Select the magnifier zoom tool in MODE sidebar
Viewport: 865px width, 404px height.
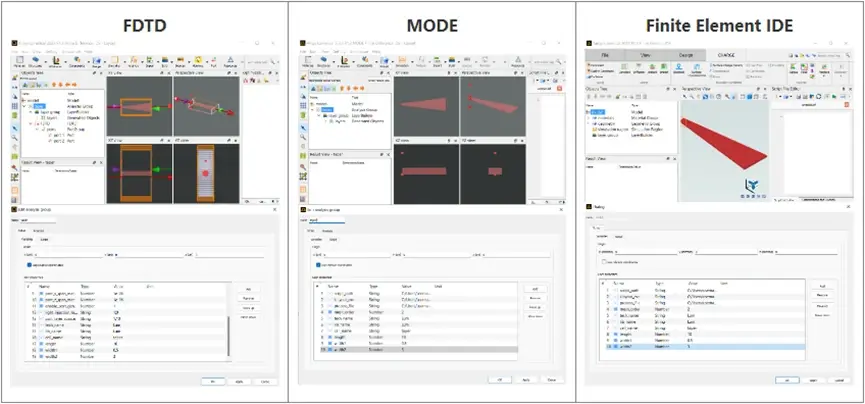[303, 137]
